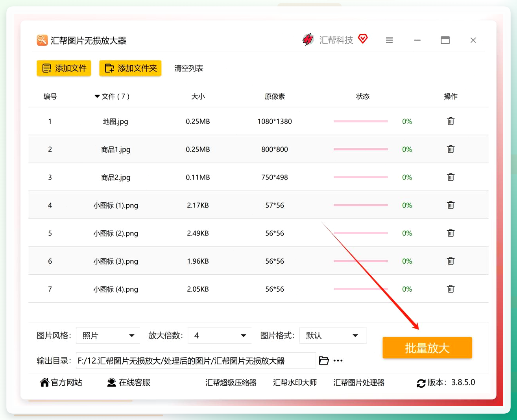Screen dimensions: 517x420
Task: Open the 图片风格 dropdown showing 照片
Action: [108, 335]
